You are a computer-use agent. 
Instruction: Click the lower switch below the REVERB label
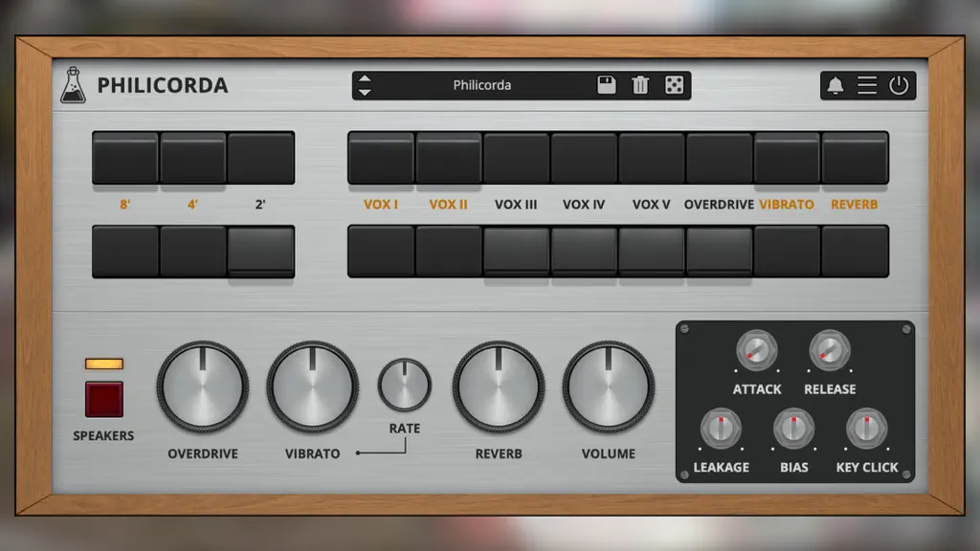[x=855, y=252]
